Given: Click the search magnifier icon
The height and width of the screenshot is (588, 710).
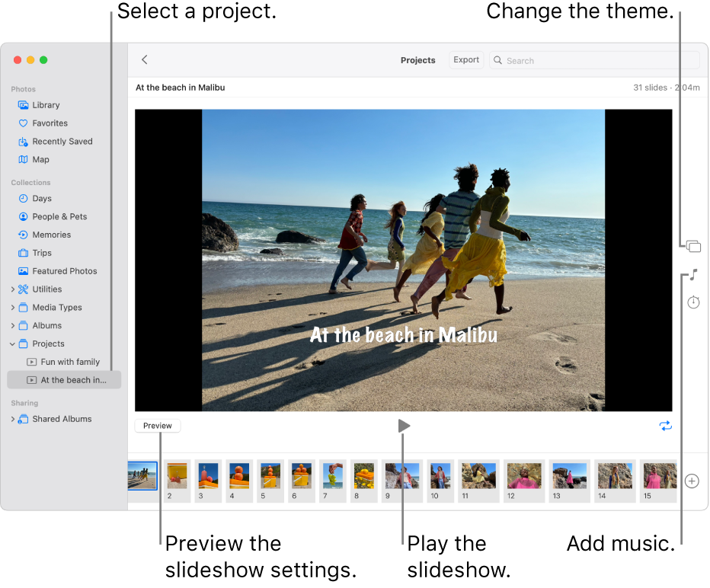Looking at the screenshot, I should 497,60.
